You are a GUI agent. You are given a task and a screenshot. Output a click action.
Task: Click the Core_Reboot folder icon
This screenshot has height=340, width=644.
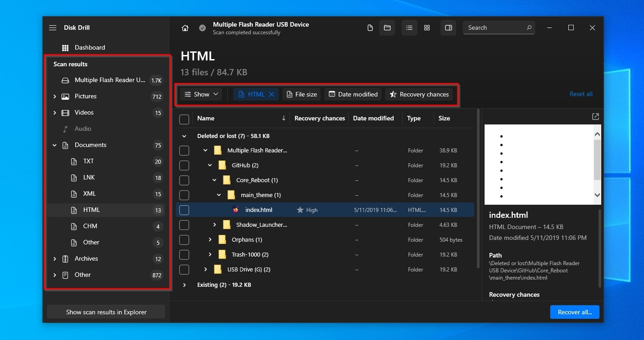(x=227, y=180)
